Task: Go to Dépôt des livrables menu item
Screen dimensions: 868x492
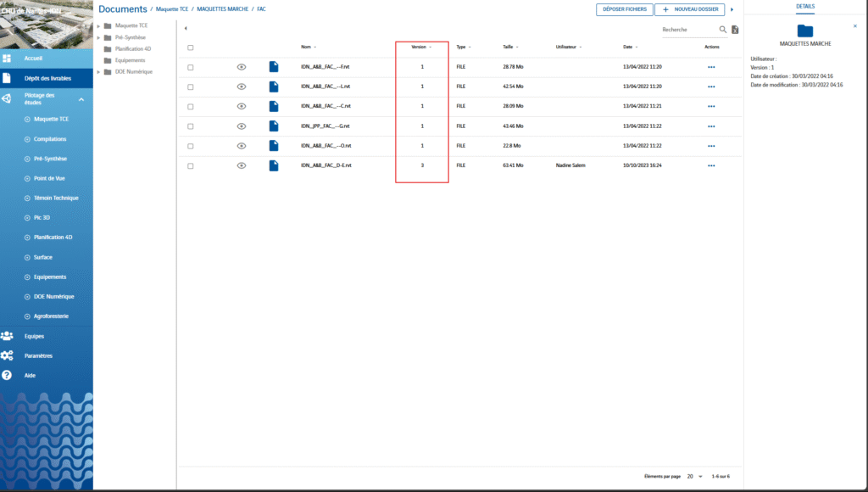Action: pyautogui.click(x=47, y=78)
